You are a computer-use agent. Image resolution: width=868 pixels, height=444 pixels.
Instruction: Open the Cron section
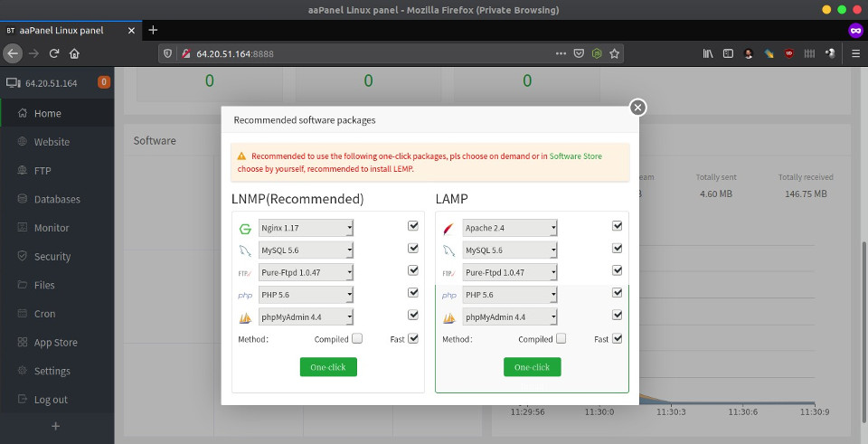point(57,314)
